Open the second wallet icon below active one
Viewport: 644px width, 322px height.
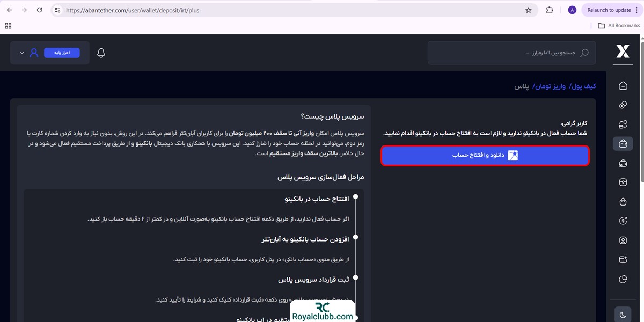coord(623,163)
